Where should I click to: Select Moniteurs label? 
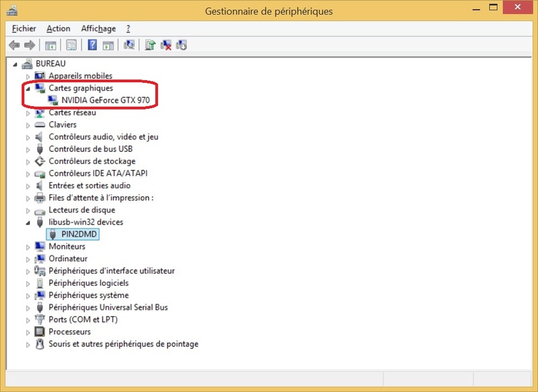[67, 247]
